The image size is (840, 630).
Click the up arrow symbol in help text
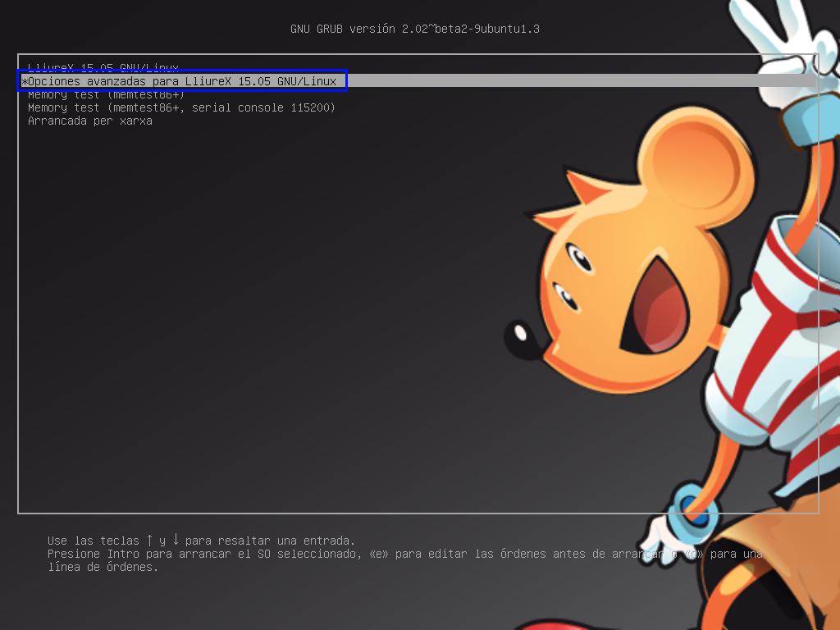pyautogui.click(x=149, y=540)
